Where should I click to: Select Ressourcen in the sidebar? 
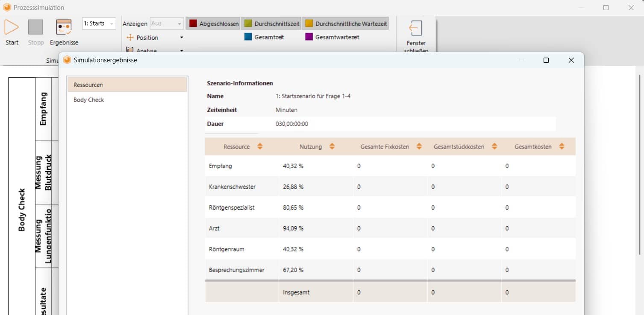click(88, 85)
